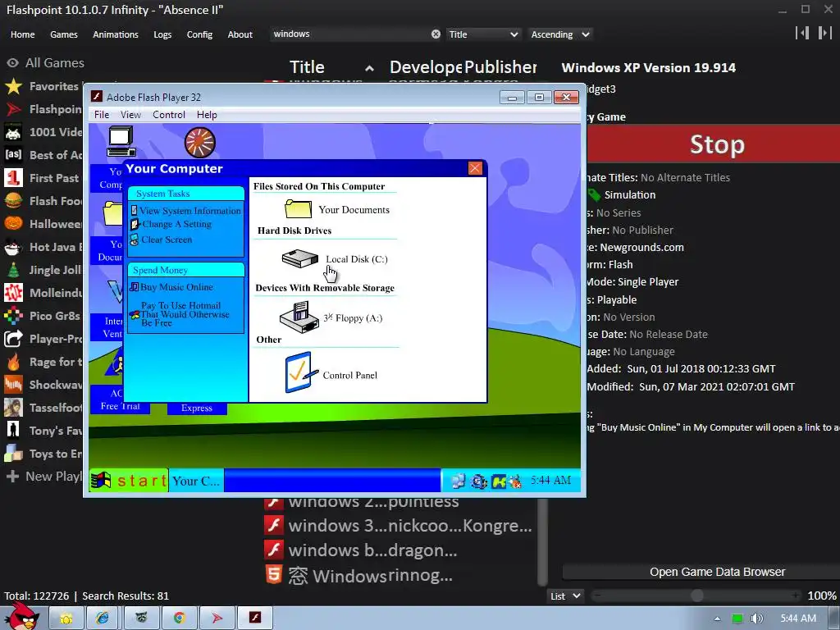The height and width of the screenshot is (630, 840).
Task: Open the Your Documents folder icon
Action: (x=299, y=208)
